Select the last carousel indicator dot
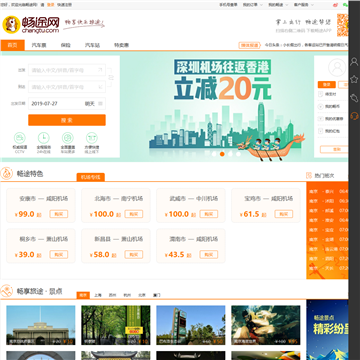This screenshot has height=360, width=360. click(238, 154)
